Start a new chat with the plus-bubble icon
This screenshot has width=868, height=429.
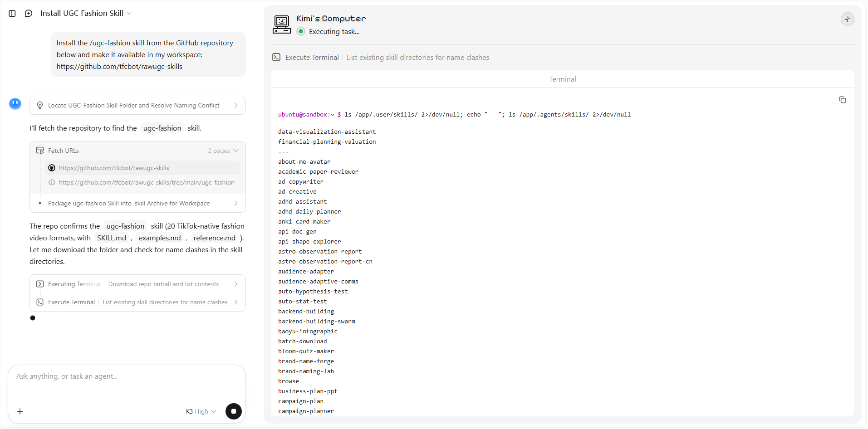tap(29, 14)
